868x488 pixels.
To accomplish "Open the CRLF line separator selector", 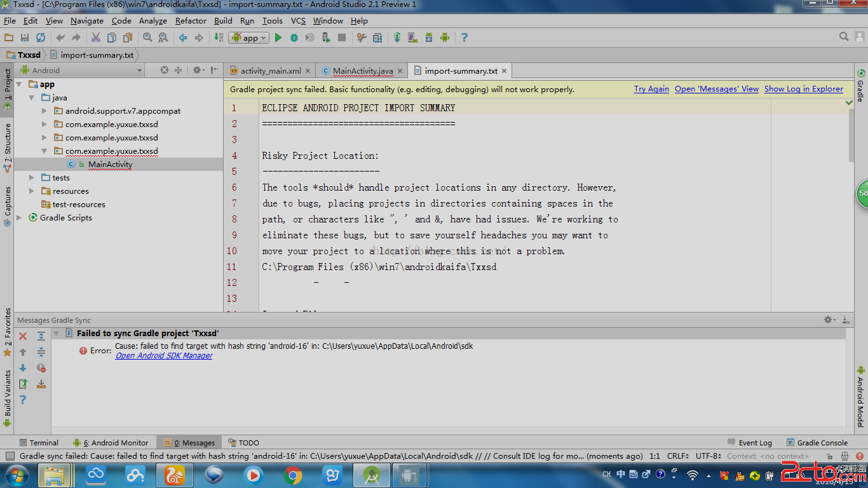I will coord(677,456).
